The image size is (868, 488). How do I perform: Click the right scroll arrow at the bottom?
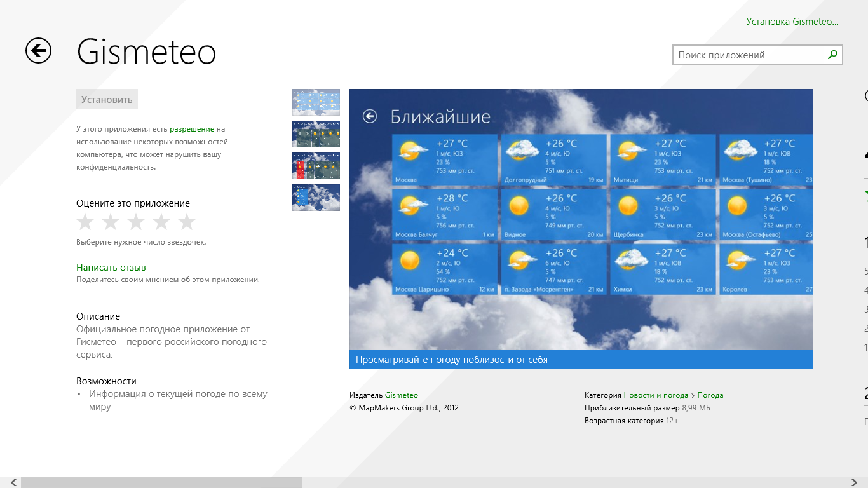click(x=855, y=482)
